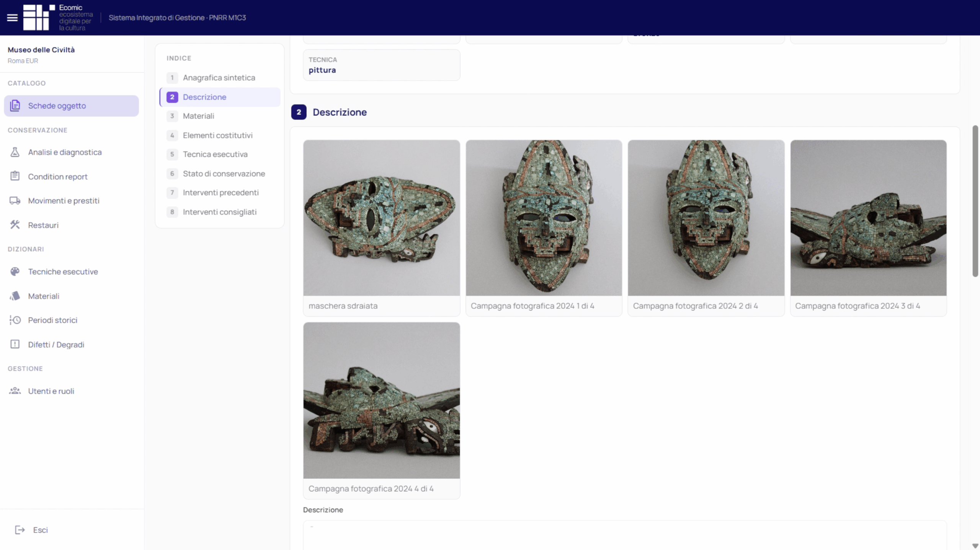
Task: Click the Schede oggetto document icon
Action: (15, 106)
